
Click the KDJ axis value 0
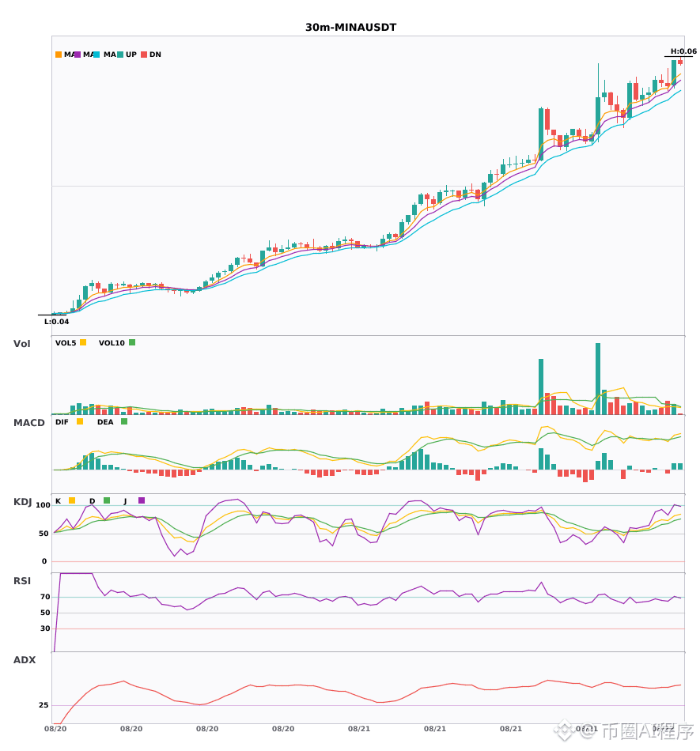click(44, 561)
